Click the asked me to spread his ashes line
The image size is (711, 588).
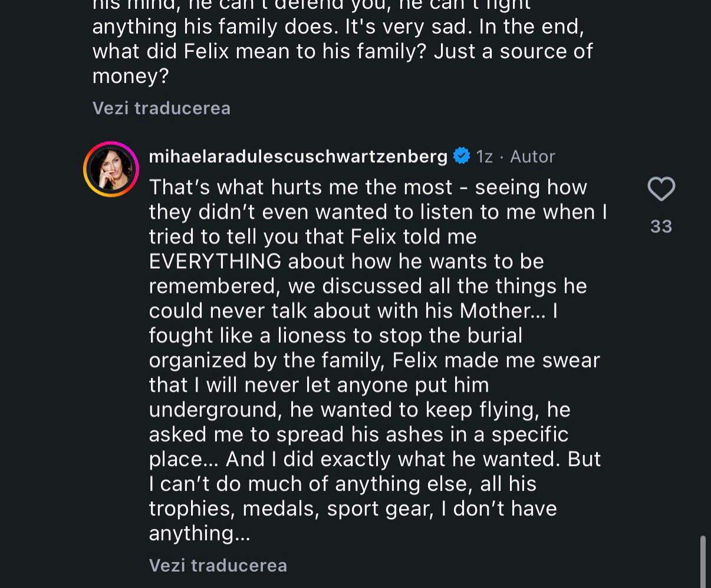coord(358,434)
